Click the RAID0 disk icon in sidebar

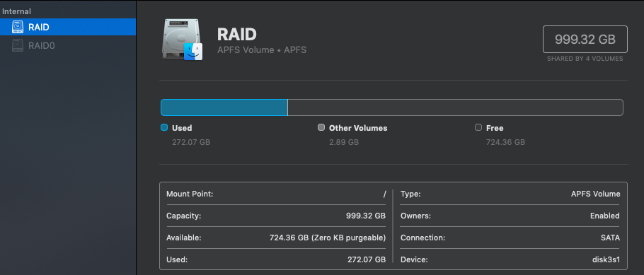tap(18, 45)
